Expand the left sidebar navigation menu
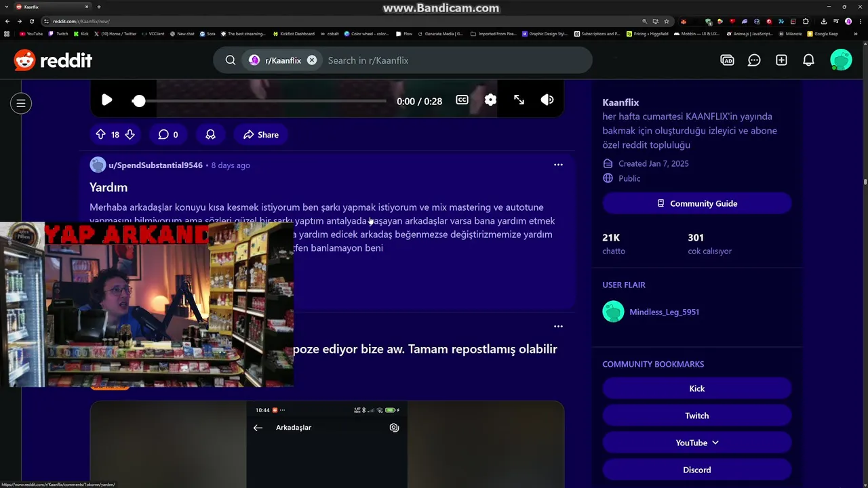The height and width of the screenshot is (488, 868). (21, 103)
